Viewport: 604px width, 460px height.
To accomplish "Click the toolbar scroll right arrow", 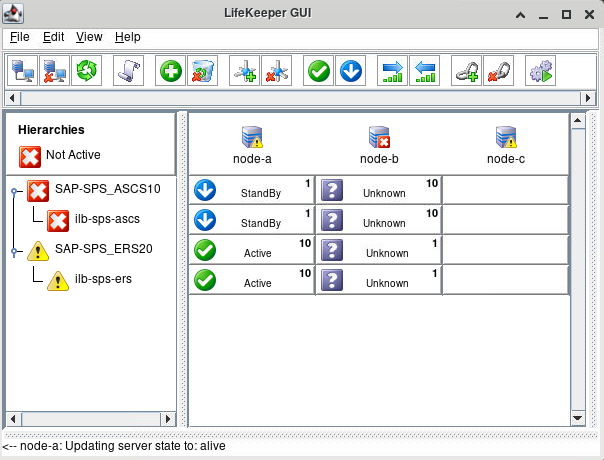I will pos(588,98).
